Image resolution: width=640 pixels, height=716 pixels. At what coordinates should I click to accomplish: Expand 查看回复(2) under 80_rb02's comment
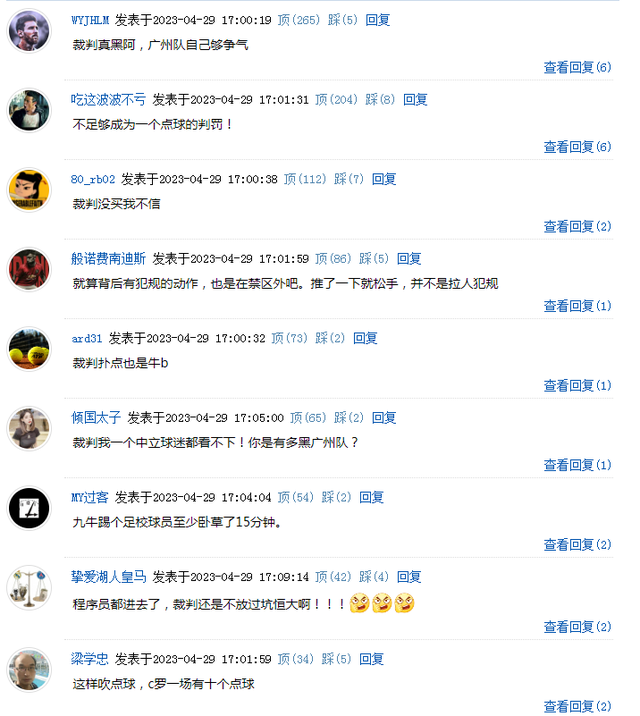577,226
